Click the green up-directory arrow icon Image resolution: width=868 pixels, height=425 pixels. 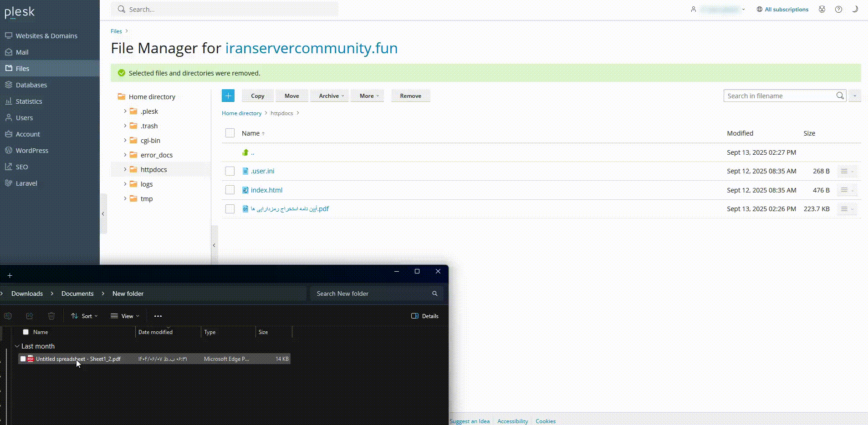tap(245, 152)
